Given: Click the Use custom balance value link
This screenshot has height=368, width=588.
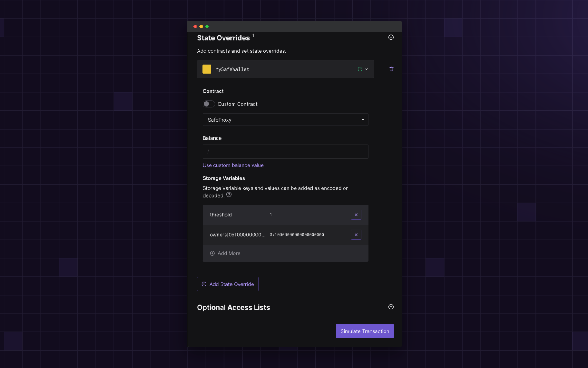Looking at the screenshot, I should point(233,165).
